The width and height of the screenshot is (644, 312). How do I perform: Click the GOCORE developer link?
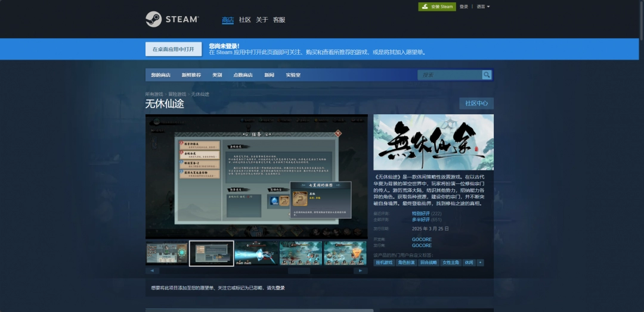[422, 239]
